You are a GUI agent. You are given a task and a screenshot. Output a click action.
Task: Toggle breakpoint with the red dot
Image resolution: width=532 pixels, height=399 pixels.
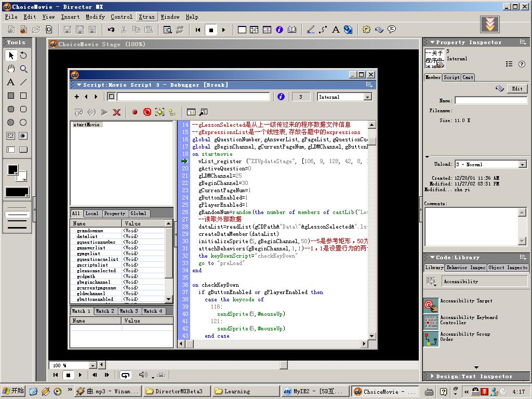(x=135, y=112)
